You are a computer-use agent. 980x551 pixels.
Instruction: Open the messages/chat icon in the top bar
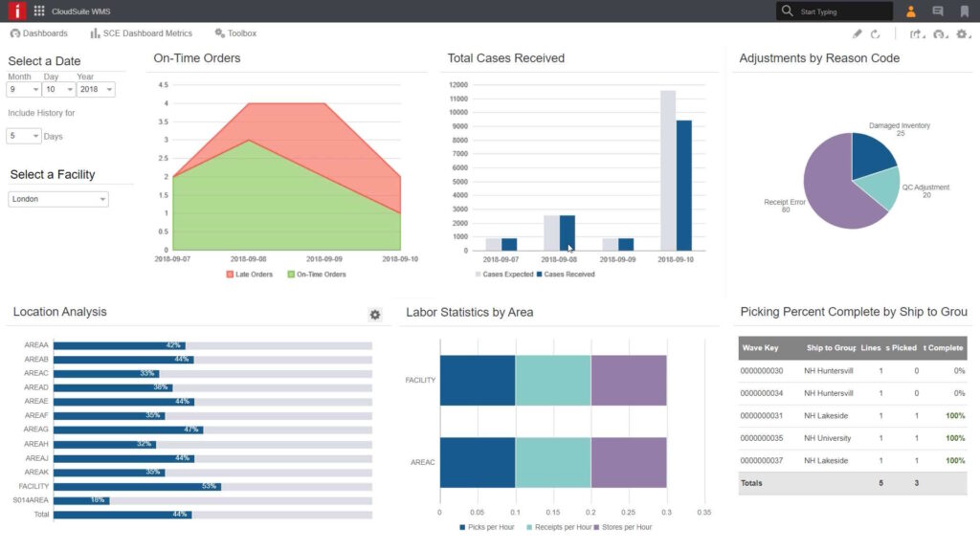[x=938, y=11]
